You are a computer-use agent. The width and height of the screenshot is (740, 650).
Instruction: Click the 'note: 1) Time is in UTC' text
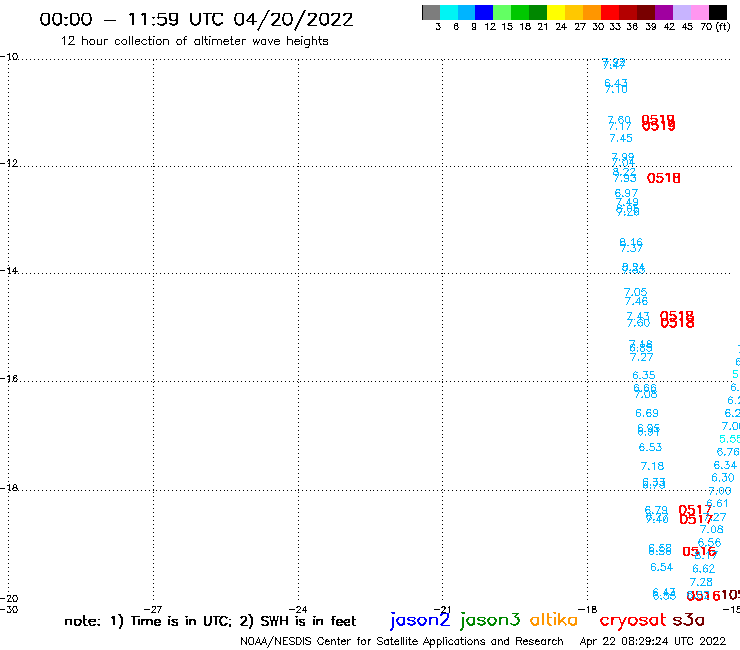[147, 621]
